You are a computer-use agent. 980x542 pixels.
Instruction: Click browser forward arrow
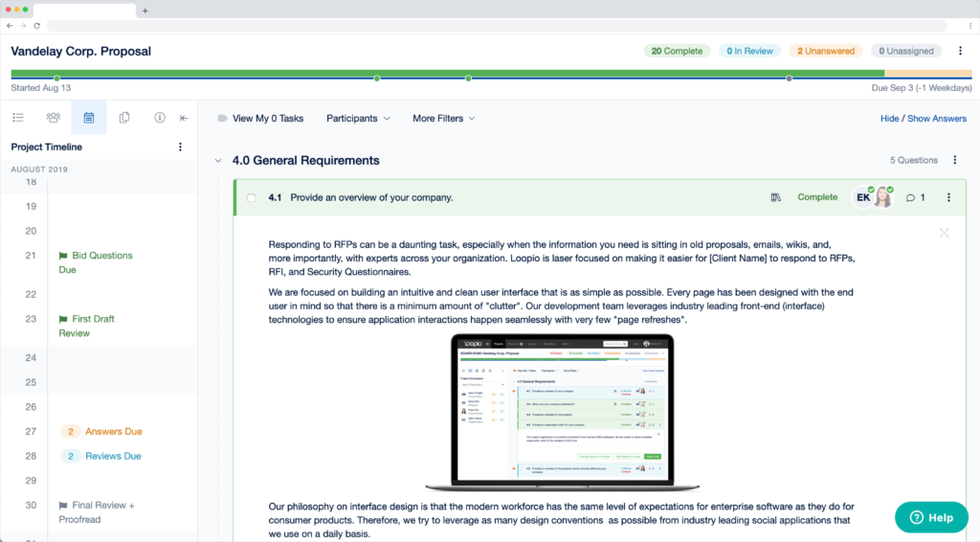(23, 26)
